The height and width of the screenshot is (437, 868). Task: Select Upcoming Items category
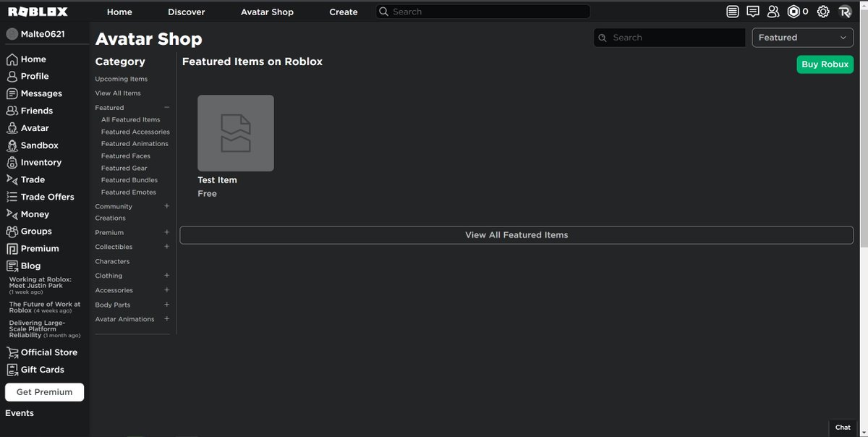(x=122, y=79)
